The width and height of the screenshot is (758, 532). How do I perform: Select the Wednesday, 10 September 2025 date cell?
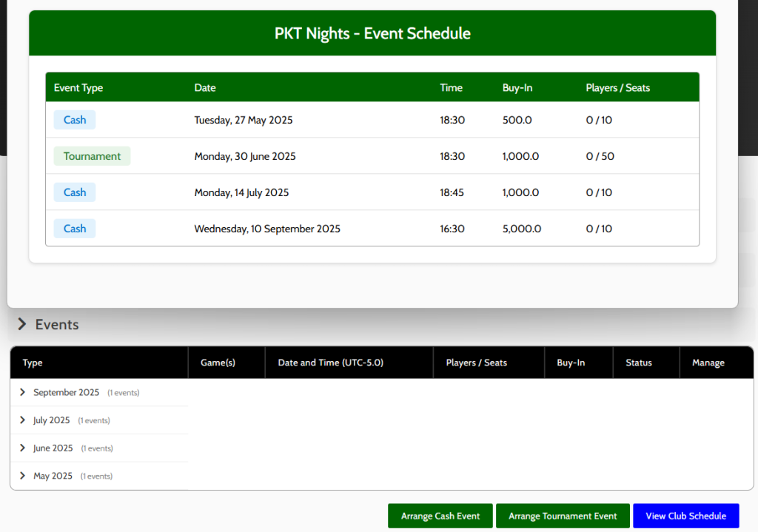pyautogui.click(x=267, y=229)
